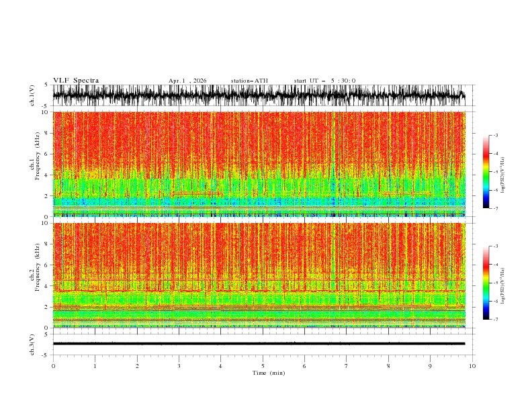This screenshot has width=532, height=411.
Task: Click time axis tick label "10"
Action: pyautogui.click(x=472, y=366)
